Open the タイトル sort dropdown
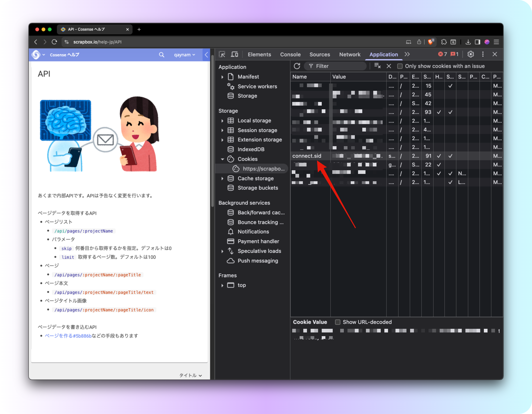Screen dimensions: 532x414 (x=190, y=375)
